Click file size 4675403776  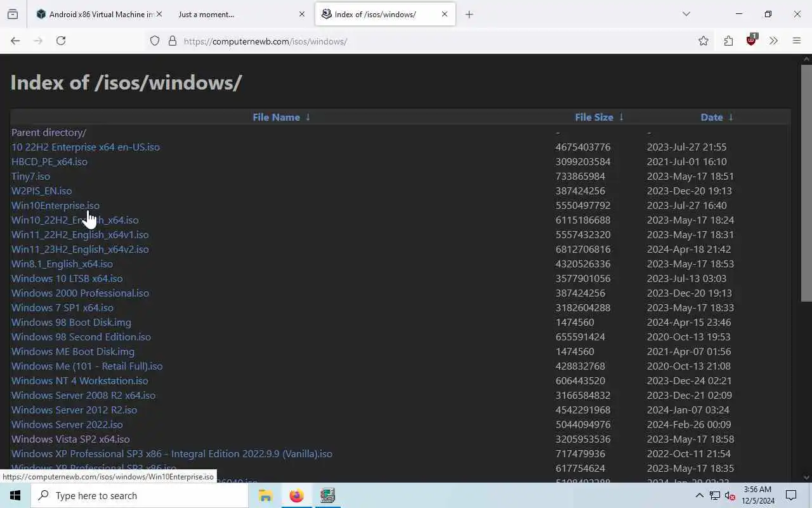click(x=583, y=147)
